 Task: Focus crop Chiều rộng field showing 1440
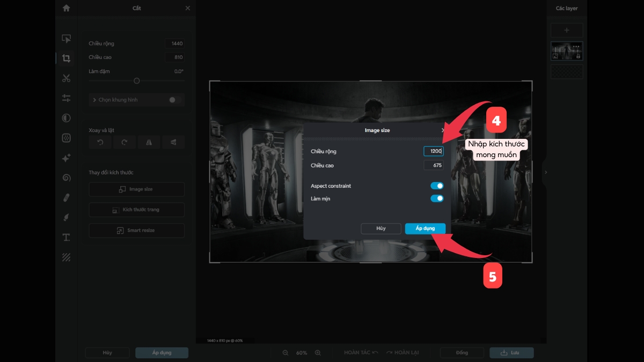coord(175,43)
